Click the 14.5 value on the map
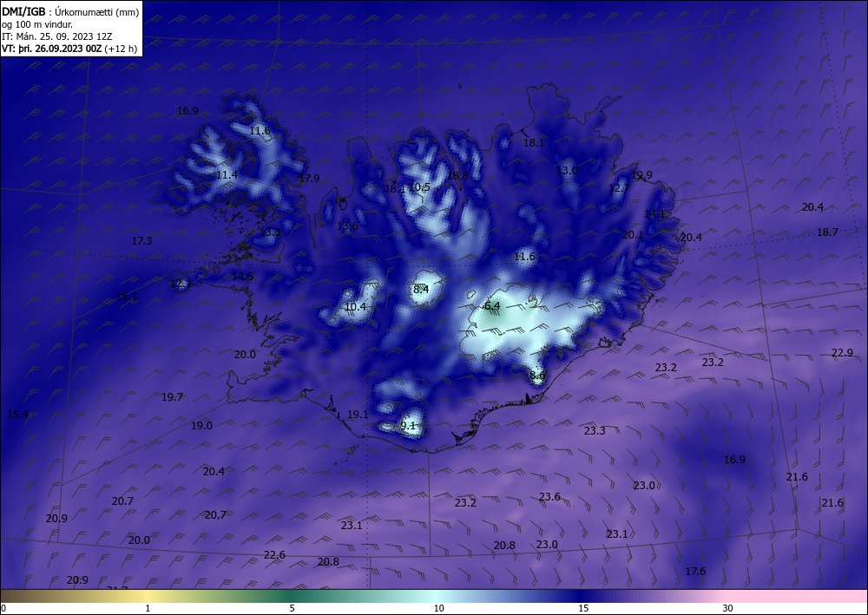This screenshot has width=868, height=615. pos(242,276)
